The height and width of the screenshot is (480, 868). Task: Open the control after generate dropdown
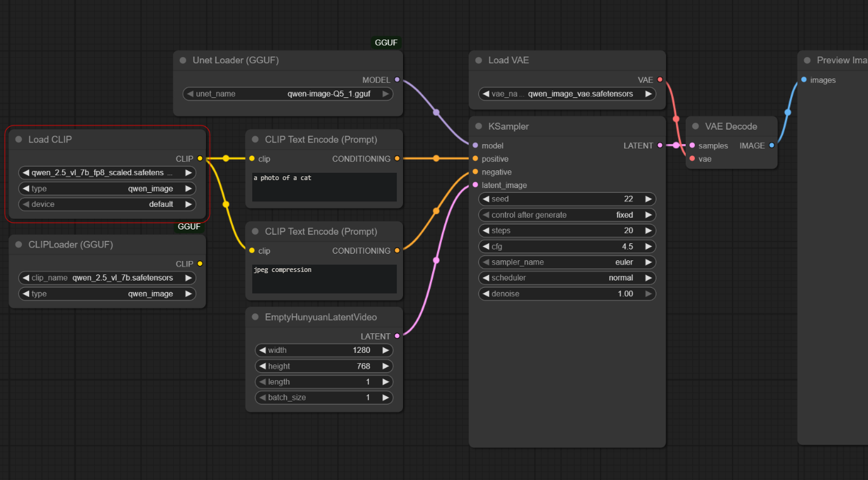tap(567, 215)
